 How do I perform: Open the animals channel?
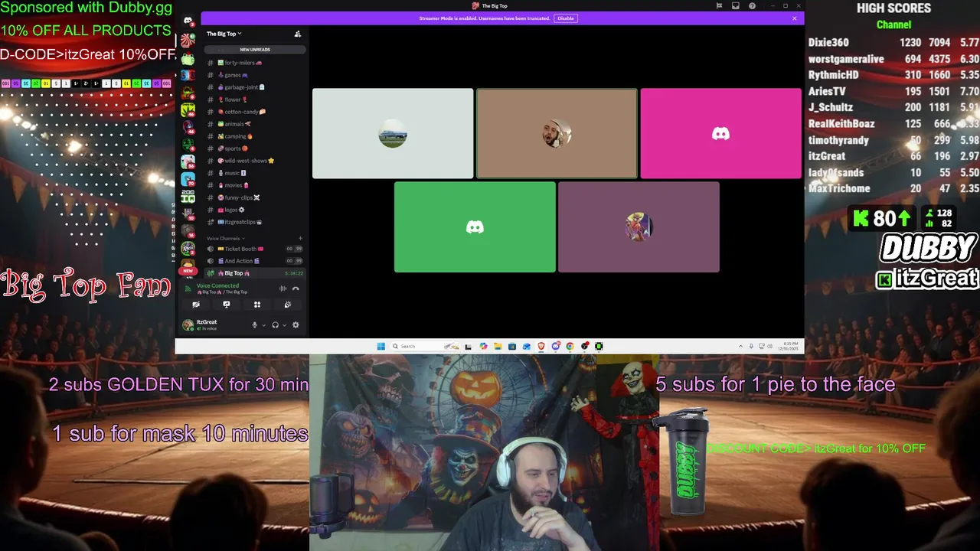(x=255, y=124)
